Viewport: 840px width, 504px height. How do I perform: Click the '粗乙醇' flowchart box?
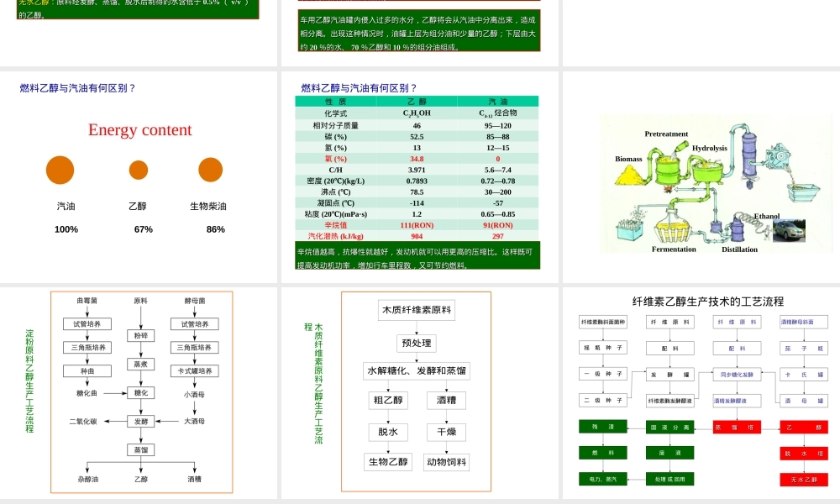(388, 400)
